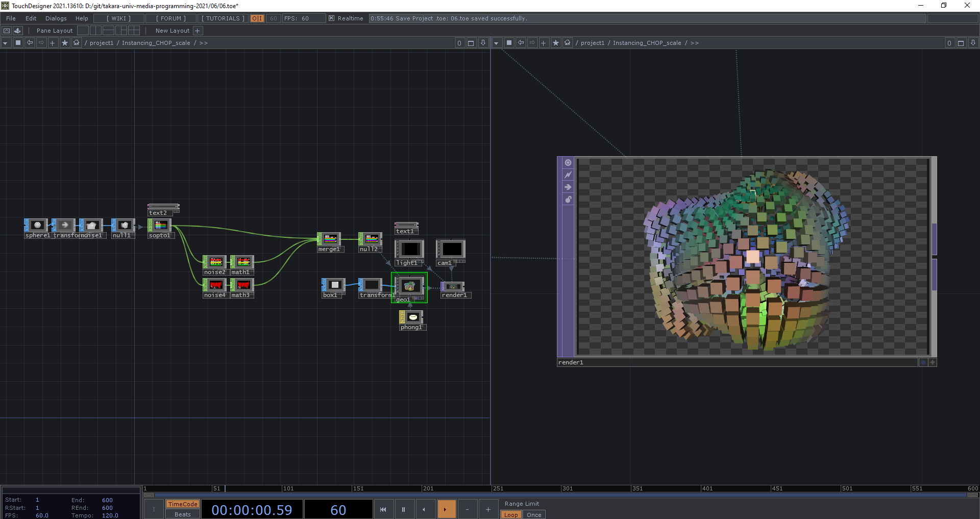
Task: Set range limit to Once
Action: click(x=534, y=515)
